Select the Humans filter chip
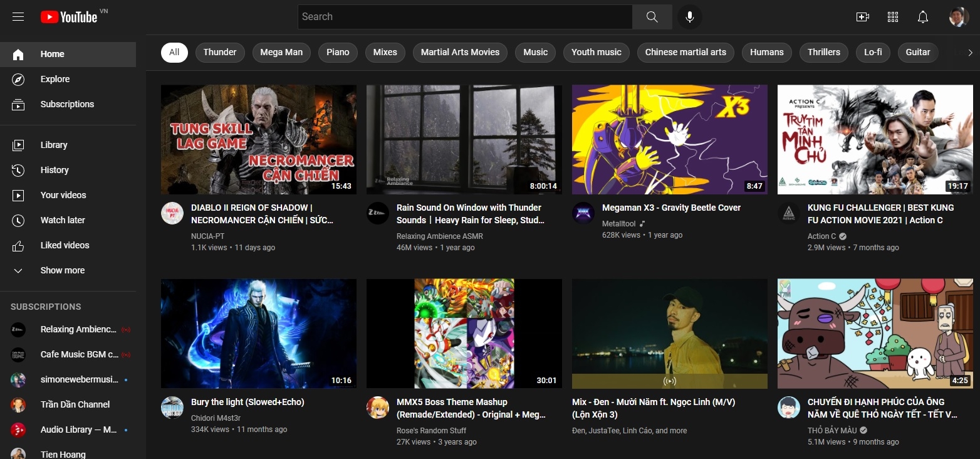 767,52
